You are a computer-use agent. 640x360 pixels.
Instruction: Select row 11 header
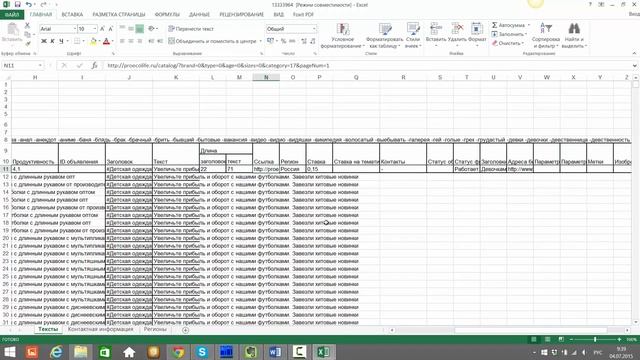click(6, 169)
